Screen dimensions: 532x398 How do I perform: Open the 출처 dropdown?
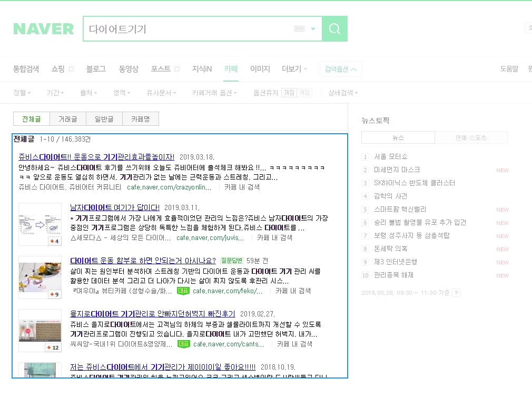[88, 93]
